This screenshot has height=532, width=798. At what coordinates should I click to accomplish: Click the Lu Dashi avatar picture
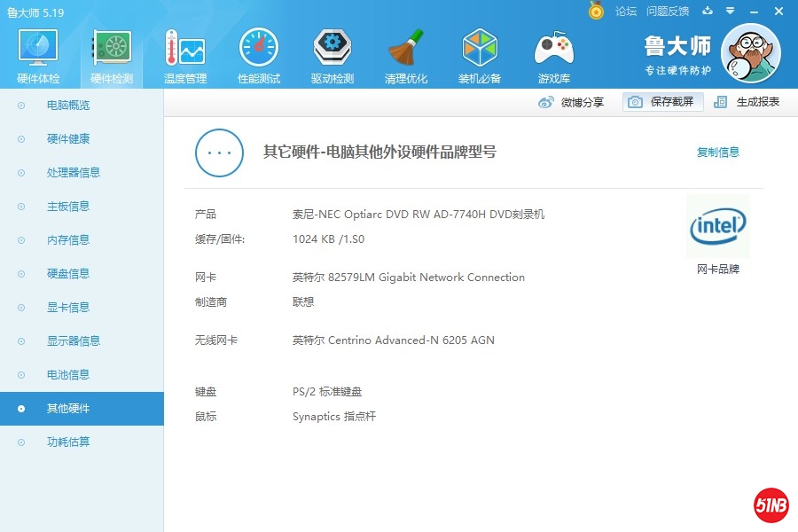click(751, 53)
